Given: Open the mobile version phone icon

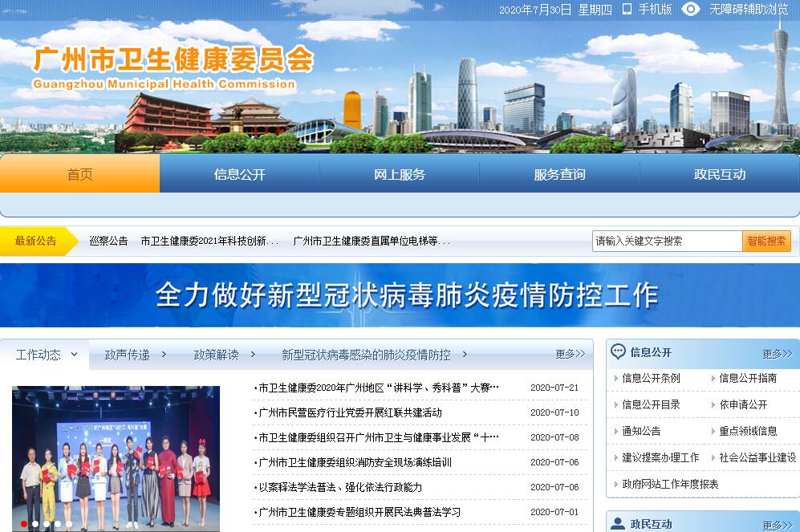Looking at the screenshot, I should [x=627, y=9].
